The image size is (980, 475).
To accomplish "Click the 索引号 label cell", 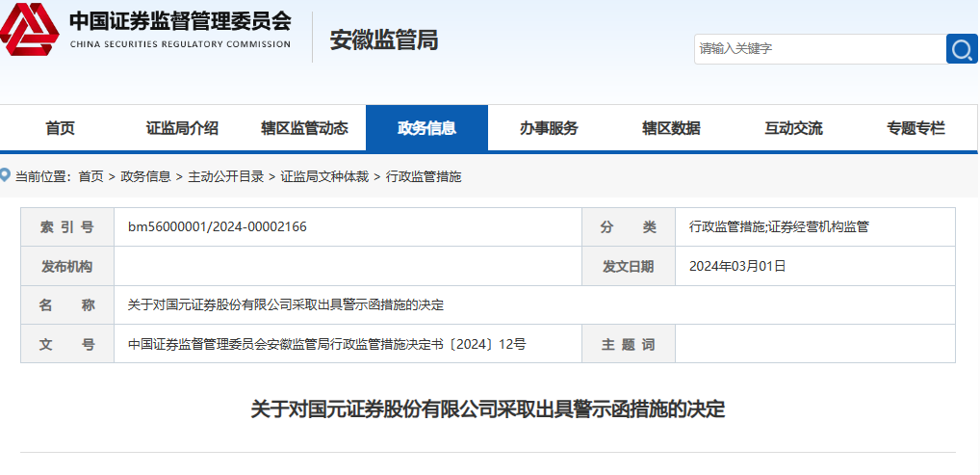I will [67, 227].
